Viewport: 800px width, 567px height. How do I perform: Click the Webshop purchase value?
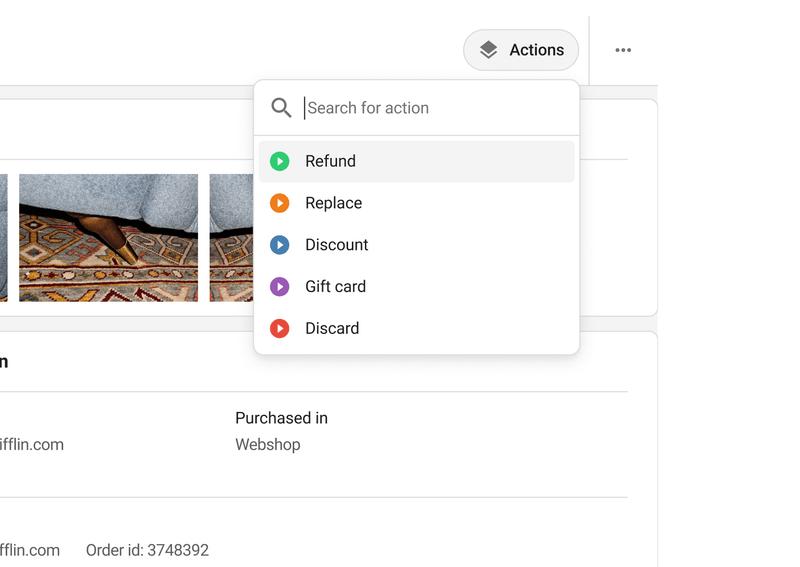click(x=267, y=445)
